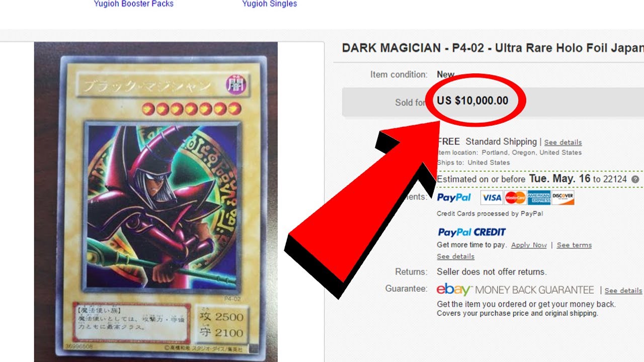Click the Discover card icon
Screen dimensions: 644x362
[562, 198]
